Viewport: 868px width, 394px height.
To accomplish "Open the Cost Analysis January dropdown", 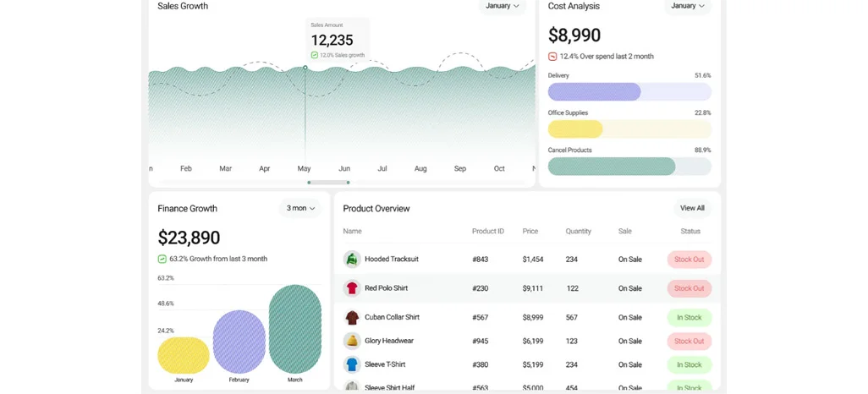I will (688, 6).
